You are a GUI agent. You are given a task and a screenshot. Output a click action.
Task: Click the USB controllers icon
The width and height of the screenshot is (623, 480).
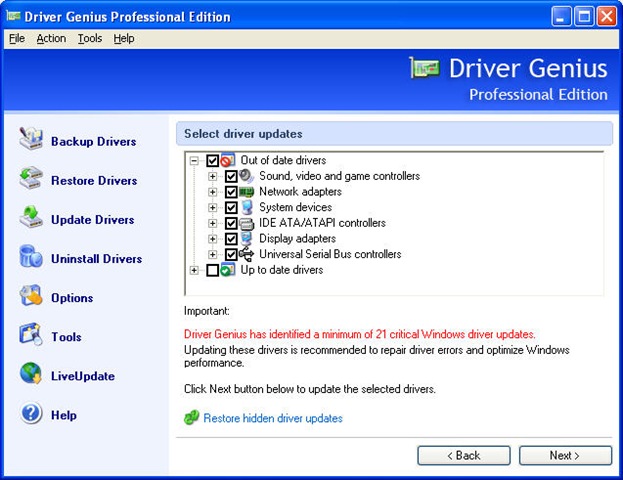(x=246, y=254)
